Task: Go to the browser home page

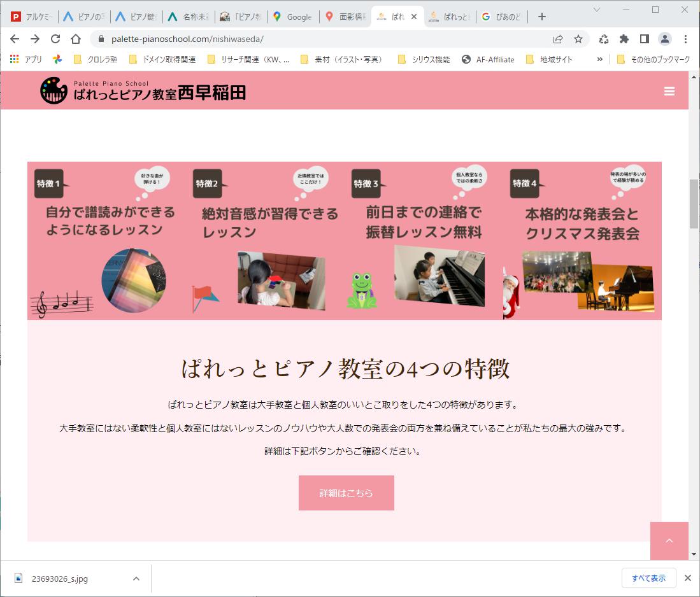Action: coord(76,39)
